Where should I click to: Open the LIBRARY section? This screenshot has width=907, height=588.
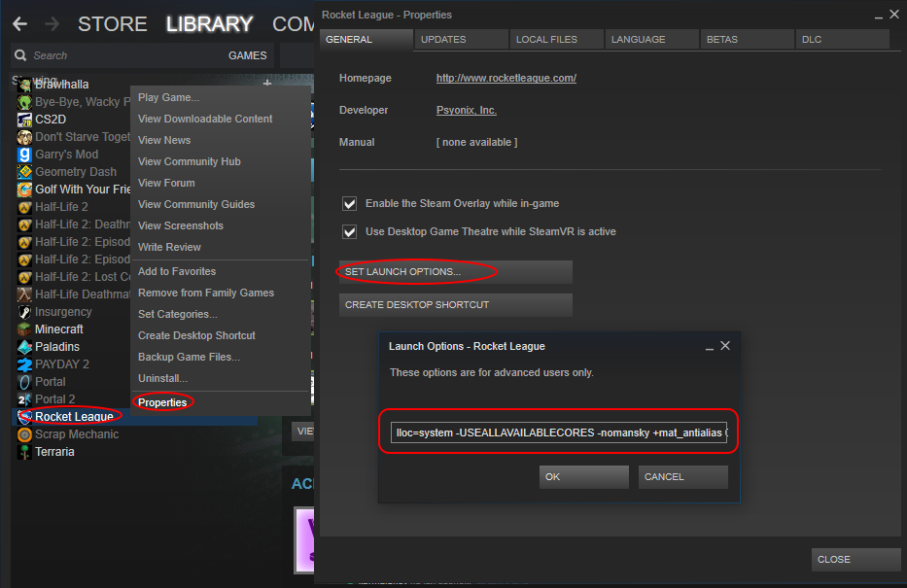[x=209, y=24]
